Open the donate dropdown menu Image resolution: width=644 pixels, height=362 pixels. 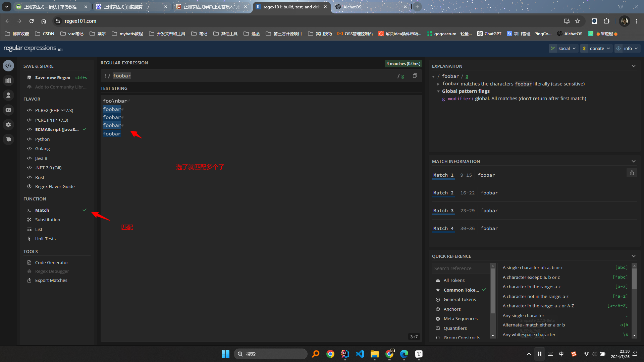click(x=597, y=48)
